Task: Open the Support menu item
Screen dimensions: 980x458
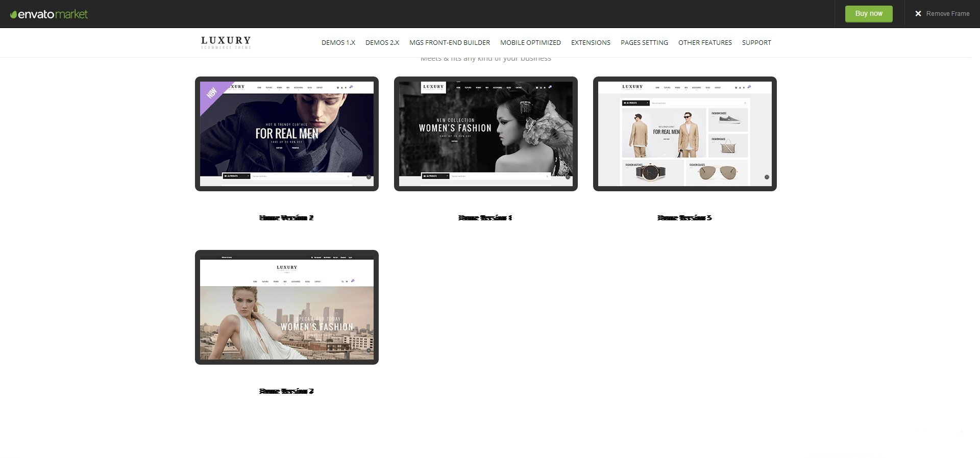Action: tap(756, 43)
